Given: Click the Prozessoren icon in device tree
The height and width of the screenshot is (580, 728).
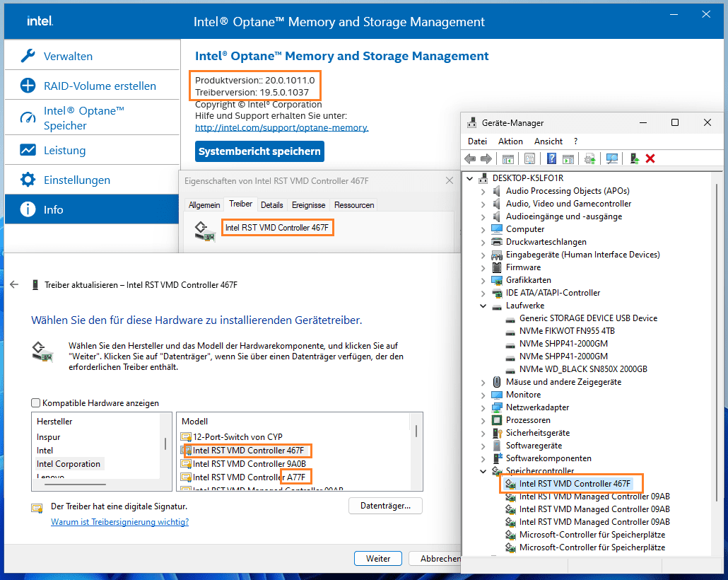Looking at the screenshot, I should coord(497,420).
